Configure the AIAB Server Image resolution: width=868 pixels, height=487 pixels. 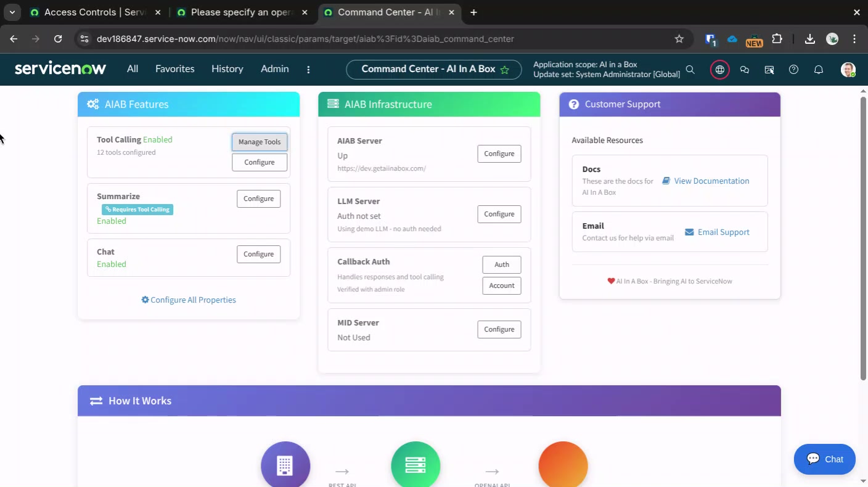coord(499,153)
